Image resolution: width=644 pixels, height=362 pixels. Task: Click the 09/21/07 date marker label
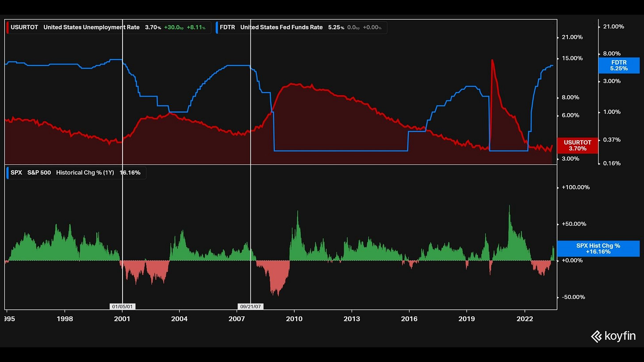(250, 306)
